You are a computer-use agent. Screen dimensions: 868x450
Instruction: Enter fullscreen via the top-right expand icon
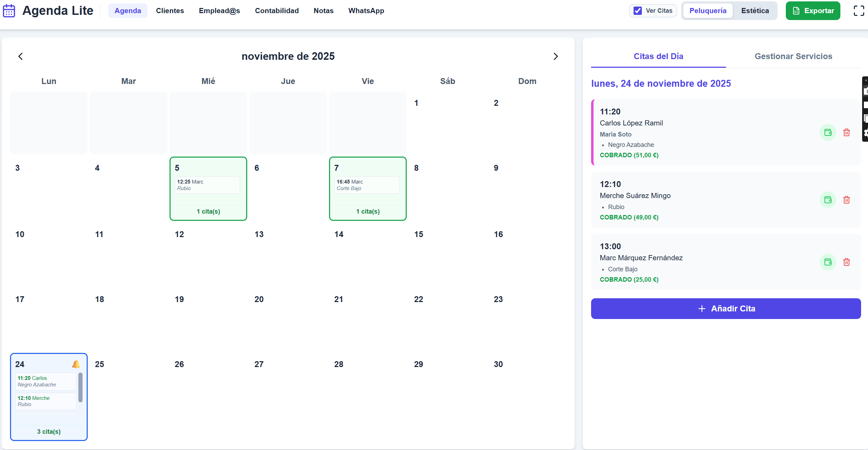tap(859, 11)
